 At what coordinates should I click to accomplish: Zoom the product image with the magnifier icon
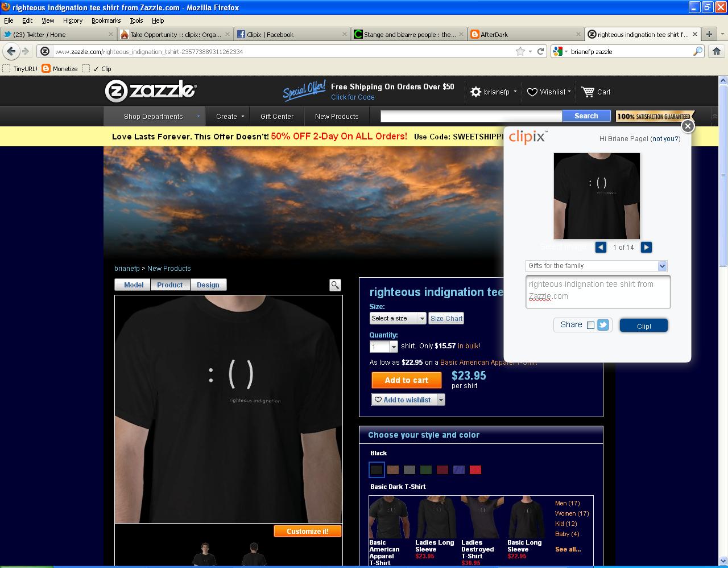(x=335, y=285)
